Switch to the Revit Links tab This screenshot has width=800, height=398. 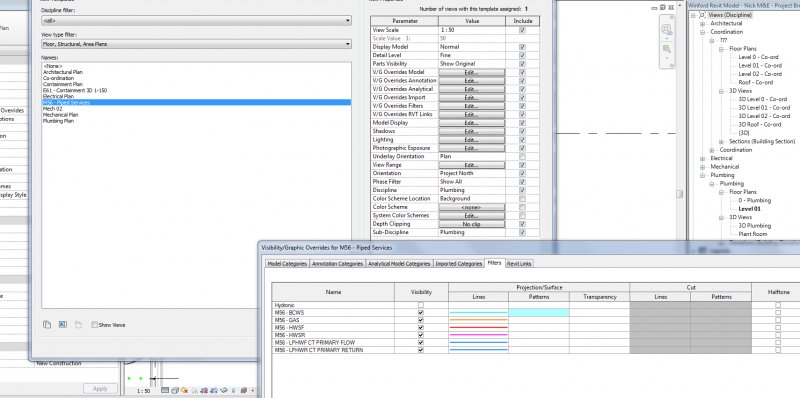click(x=519, y=264)
